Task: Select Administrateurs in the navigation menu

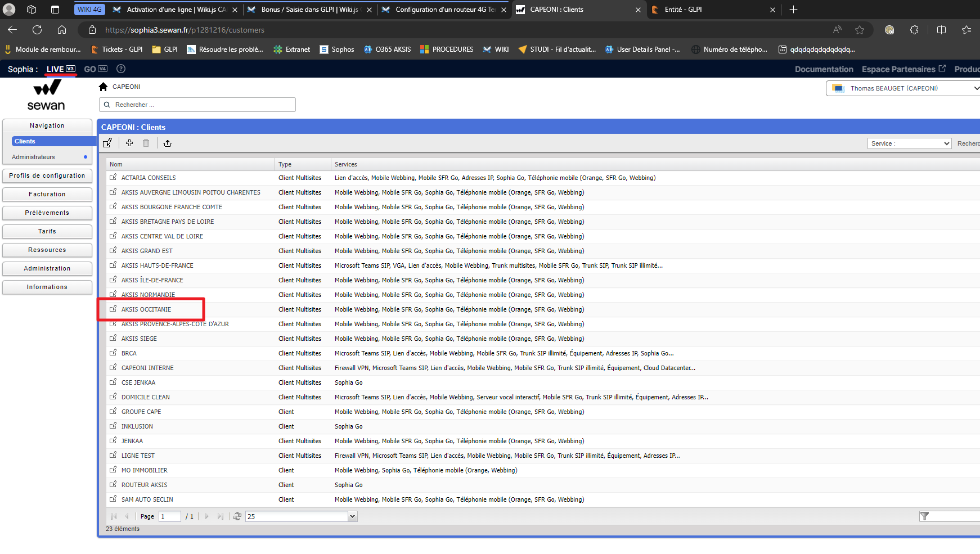Action: (33, 157)
